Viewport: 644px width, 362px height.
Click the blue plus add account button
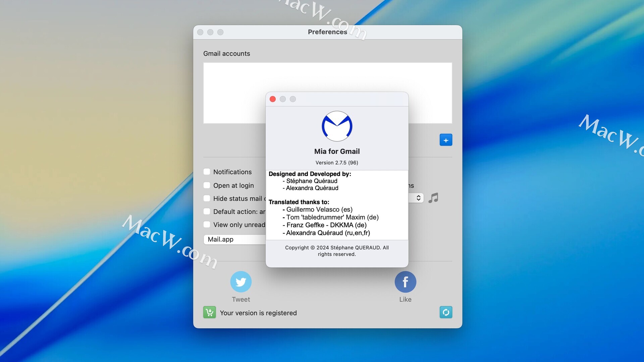tap(446, 140)
